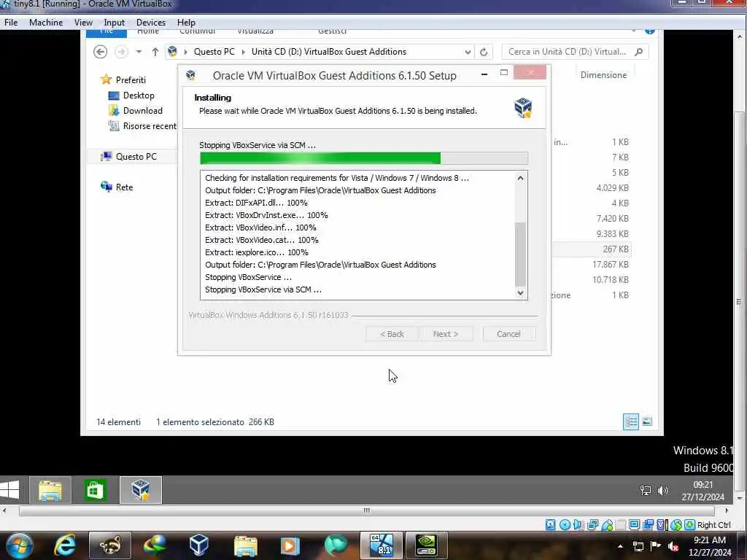The height and width of the screenshot is (560, 747).
Task: Click the Back button in setup
Action: [392, 334]
